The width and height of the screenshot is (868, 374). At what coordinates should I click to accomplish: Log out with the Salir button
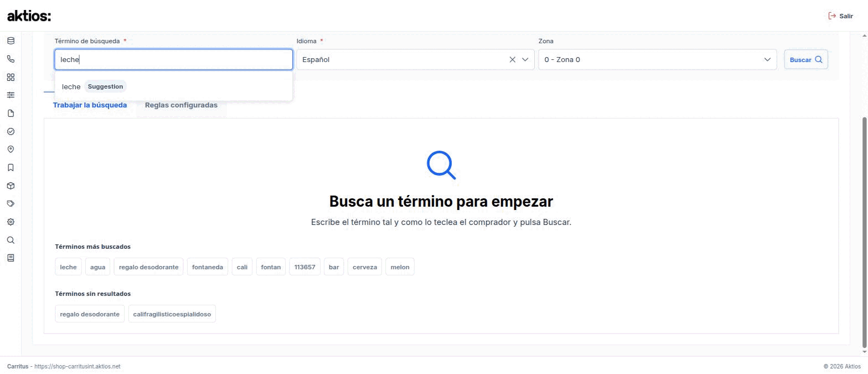click(x=840, y=16)
